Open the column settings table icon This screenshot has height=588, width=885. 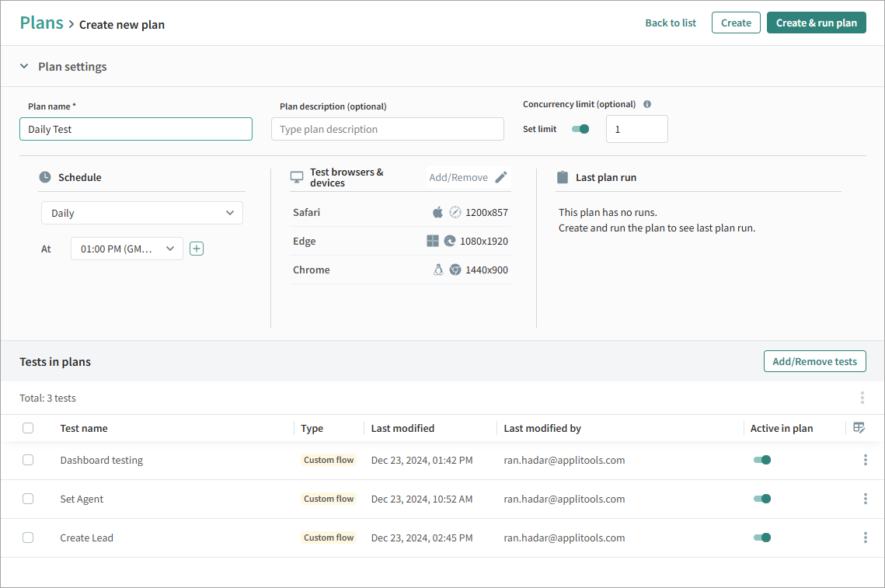point(859,428)
